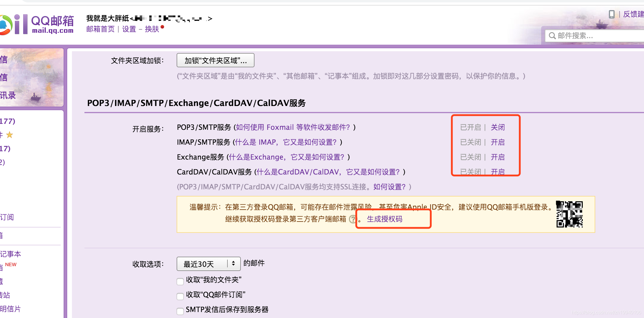This screenshot has height=318, width=644.
Task: Open 记事本 in sidebar
Action: point(10,254)
